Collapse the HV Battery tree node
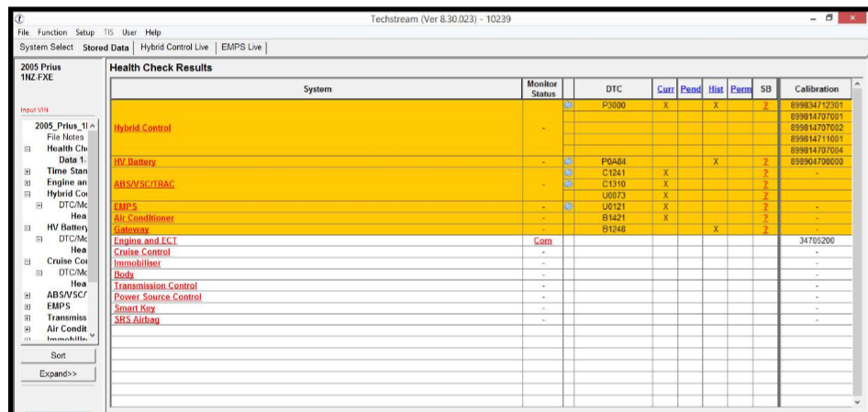This screenshot has width=868, height=412. pos(28,228)
